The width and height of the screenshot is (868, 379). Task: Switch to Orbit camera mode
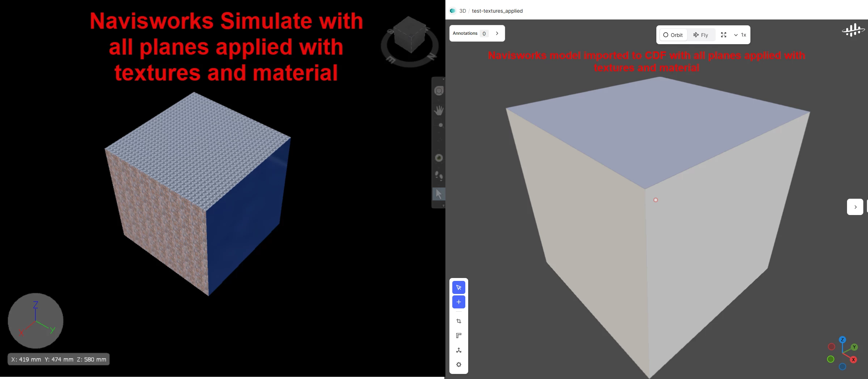(x=673, y=35)
